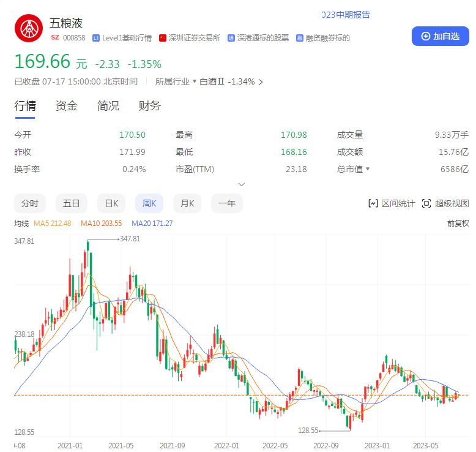Click the 今开 value 170.50
The height and width of the screenshot is (452, 476).
(x=132, y=135)
